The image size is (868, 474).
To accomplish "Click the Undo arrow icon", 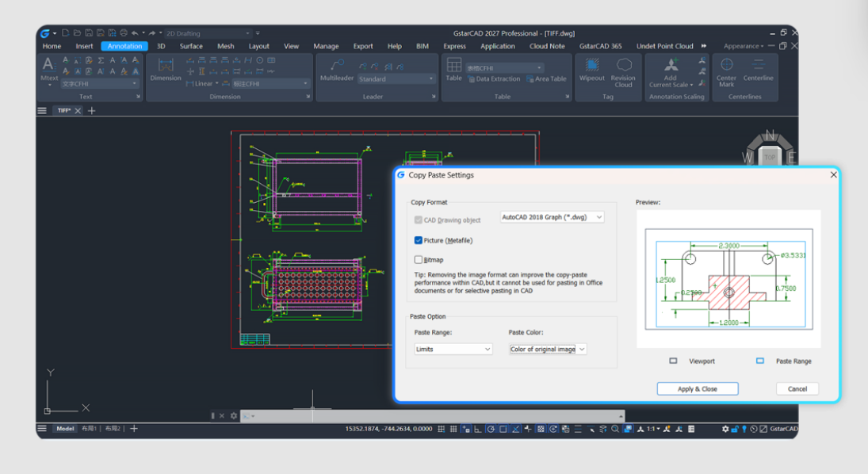I will (135, 33).
